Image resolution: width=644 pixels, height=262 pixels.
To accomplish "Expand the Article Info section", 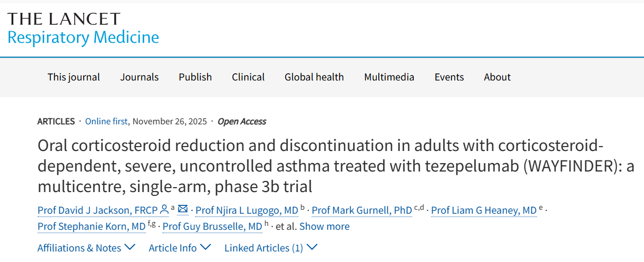I will tap(180, 248).
